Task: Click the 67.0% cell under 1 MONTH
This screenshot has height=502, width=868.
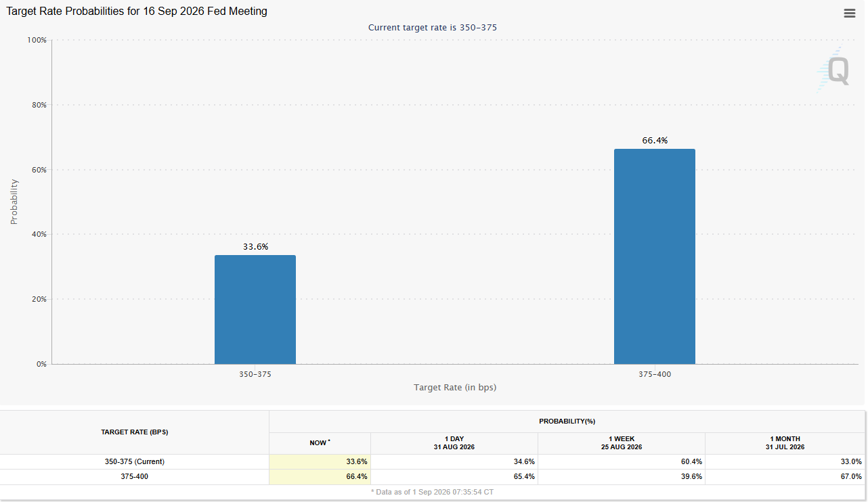Action: click(x=785, y=476)
